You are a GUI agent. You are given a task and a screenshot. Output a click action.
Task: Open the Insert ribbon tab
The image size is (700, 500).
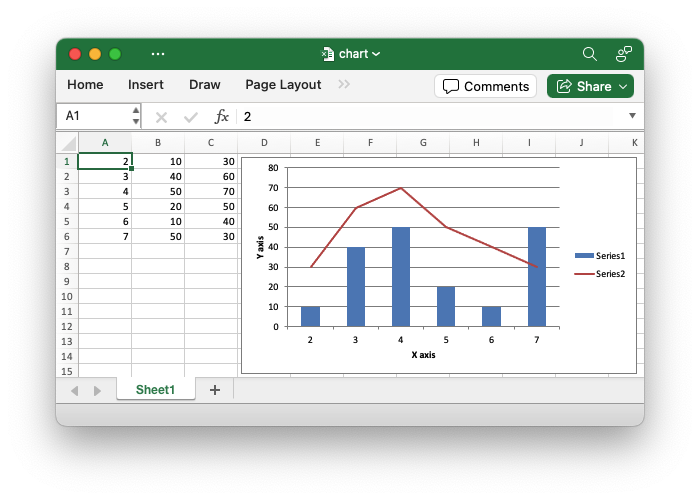[x=146, y=85]
